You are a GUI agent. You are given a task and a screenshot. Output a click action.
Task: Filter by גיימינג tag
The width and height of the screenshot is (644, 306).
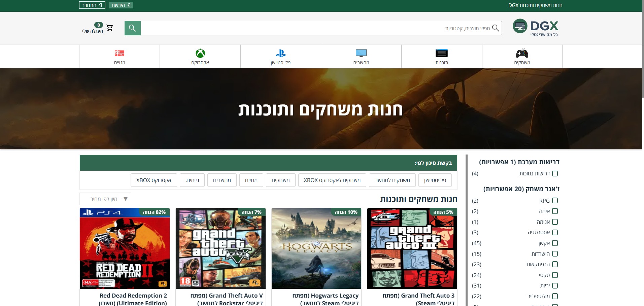tap(192, 180)
